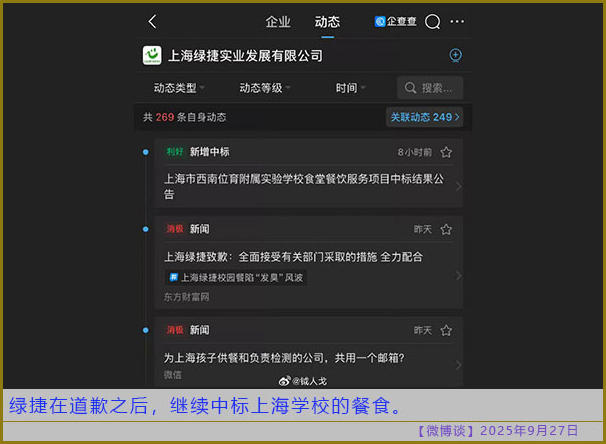
Task: Open the search magnifier icon in header
Action: [433, 21]
